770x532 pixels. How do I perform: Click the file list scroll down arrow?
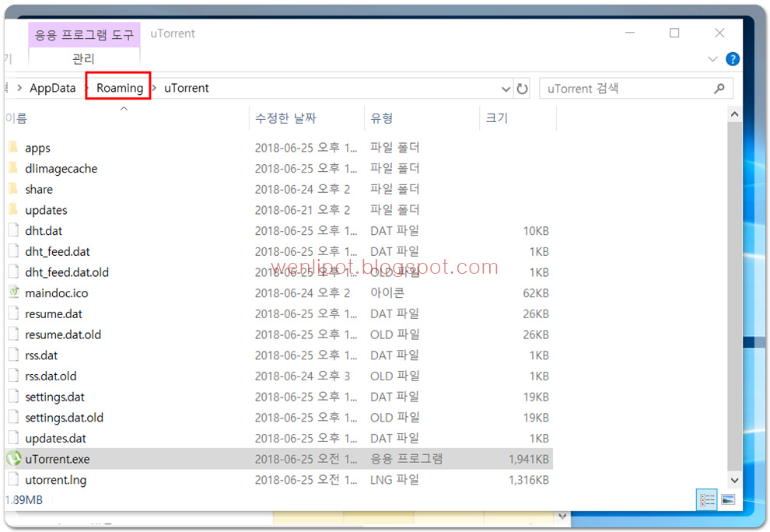(x=734, y=481)
